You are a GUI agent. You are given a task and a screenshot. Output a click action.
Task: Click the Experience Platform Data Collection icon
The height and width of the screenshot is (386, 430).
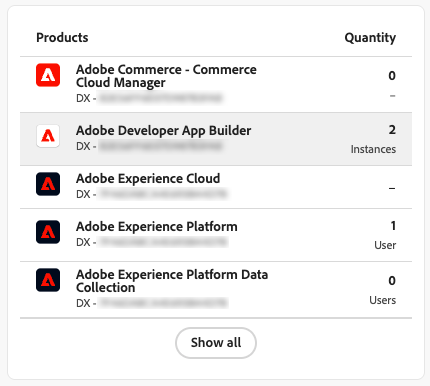point(48,280)
